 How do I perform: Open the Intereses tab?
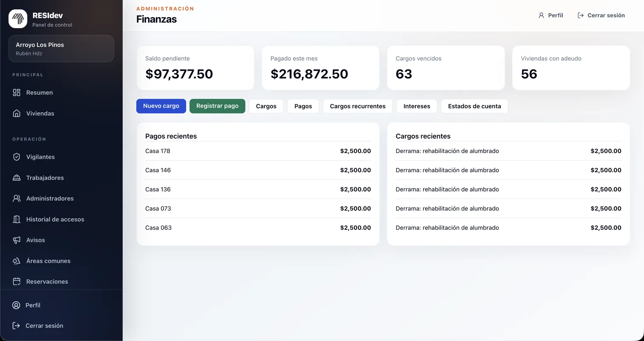417,106
